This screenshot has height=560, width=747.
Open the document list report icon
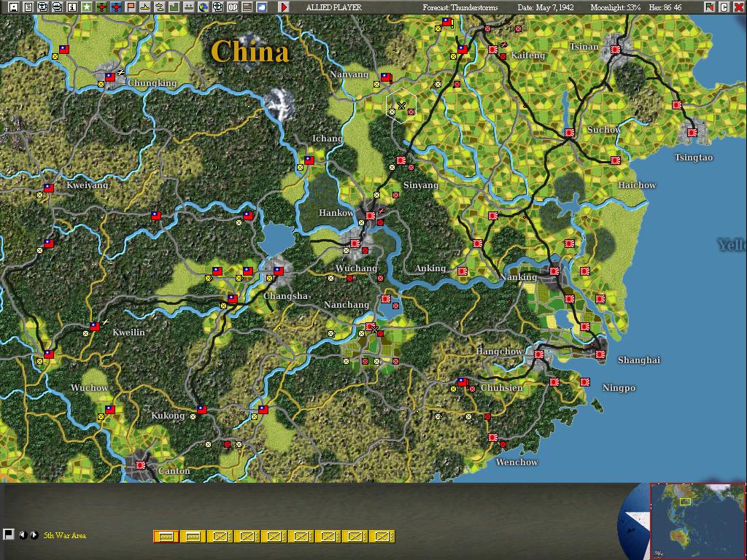(28, 7)
